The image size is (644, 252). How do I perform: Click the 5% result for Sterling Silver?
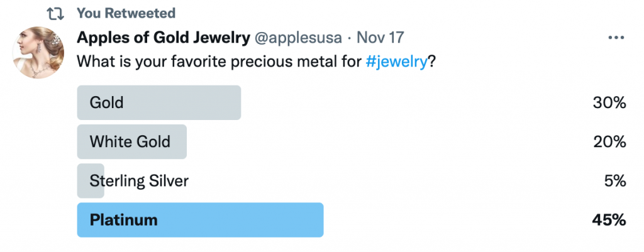click(613, 181)
